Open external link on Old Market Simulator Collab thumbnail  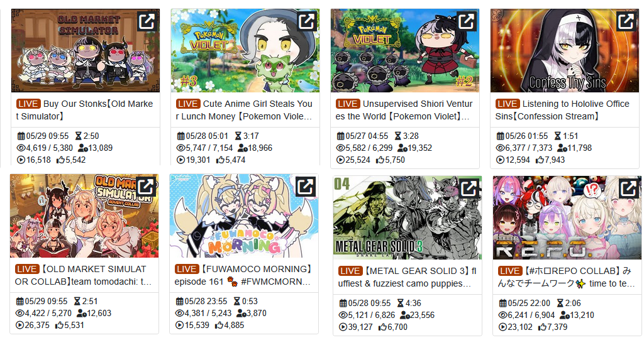coord(146,187)
